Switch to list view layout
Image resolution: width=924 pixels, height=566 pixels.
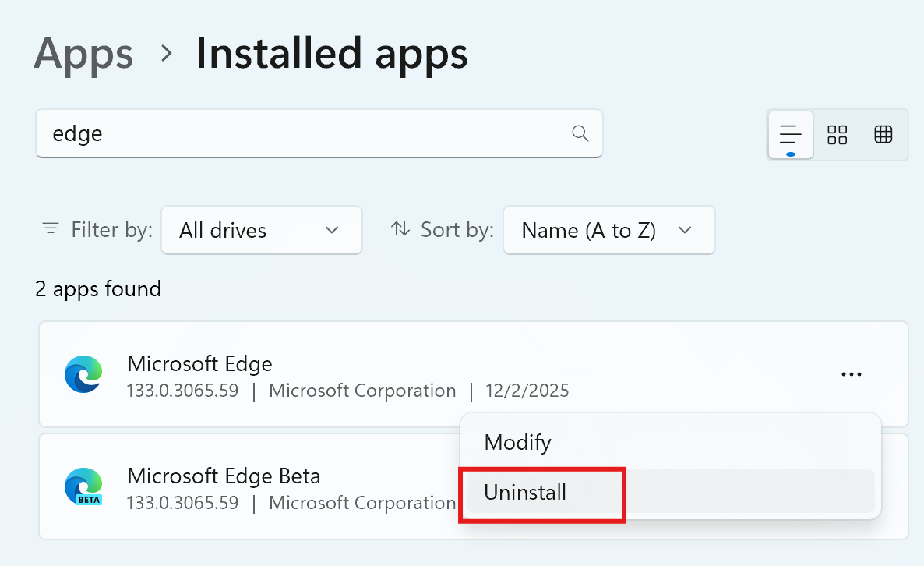[791, 135]
